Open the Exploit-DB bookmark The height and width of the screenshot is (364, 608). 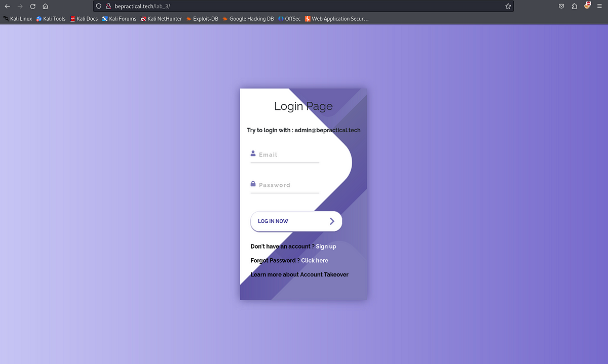[x=202, y=19]
